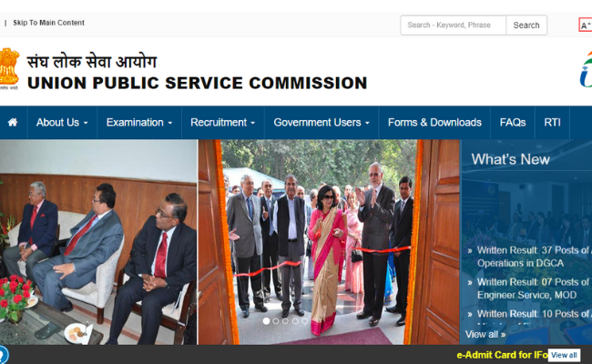This screenshot has width=592, height=364.
Task: Click the round icon at bottom-left corner
Action: pos(3,355)
